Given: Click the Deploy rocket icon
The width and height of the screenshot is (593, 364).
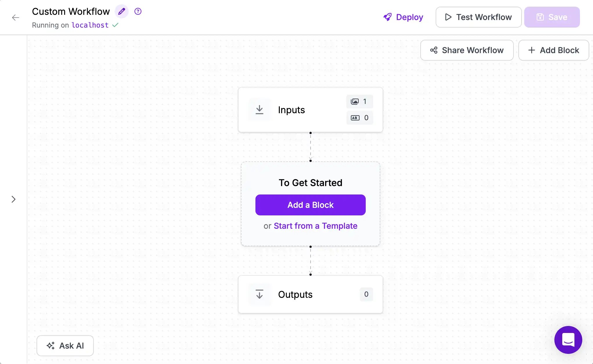Looking at the screenshot, I should 387,17.
